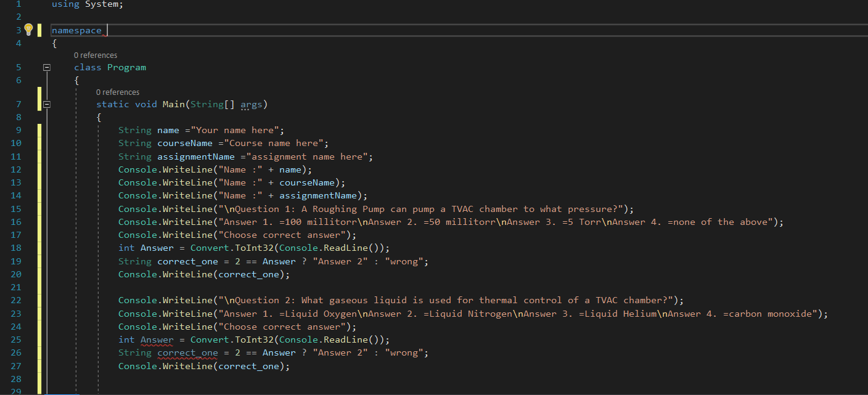The height and width of the screenshot is (395, 868).
Task: Click '0 references' above the Main method
Action: pos(118,92)
